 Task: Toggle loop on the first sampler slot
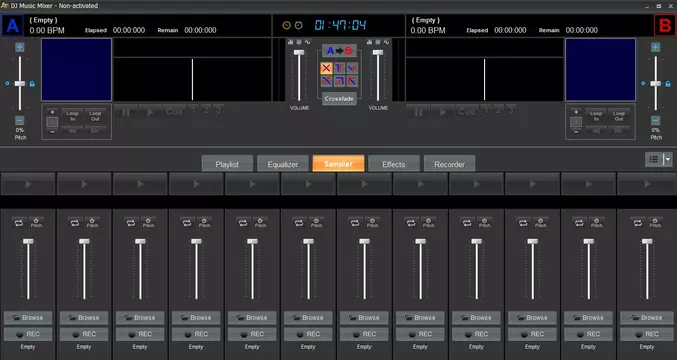click(19, 223)
